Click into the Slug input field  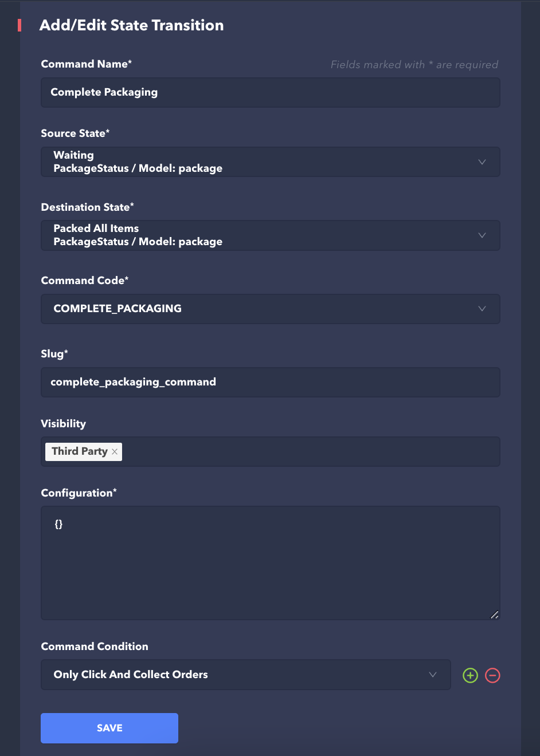270,382
